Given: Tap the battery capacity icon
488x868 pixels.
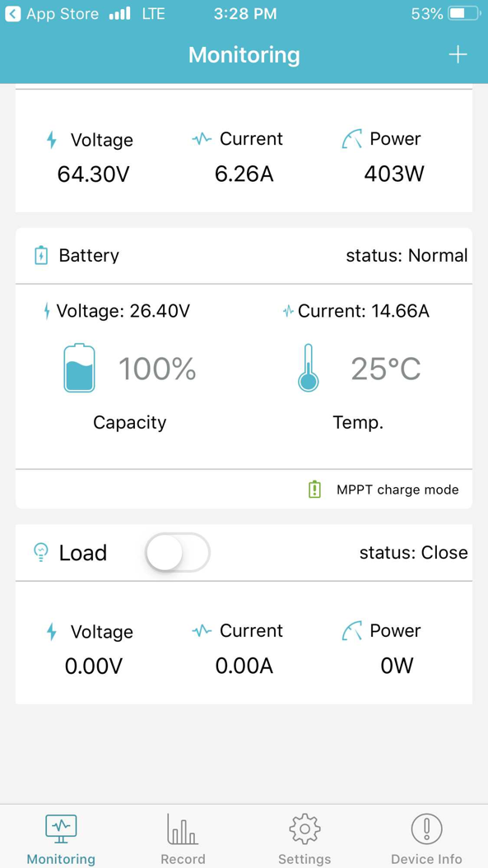Looking at the screenshot, I should [x=79, y=368].
